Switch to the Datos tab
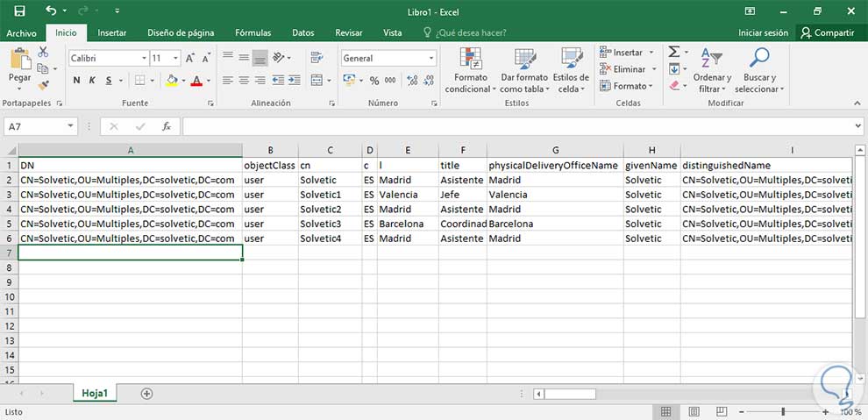The width and height of the screenshot is (868, 420). (x=302, y=32)
